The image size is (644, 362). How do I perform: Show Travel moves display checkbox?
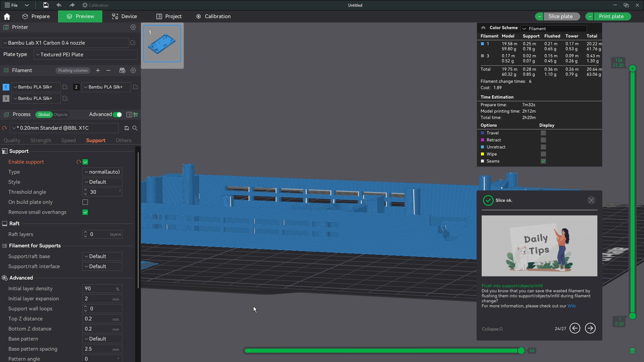pyautogui.click(x=543, y=133)
